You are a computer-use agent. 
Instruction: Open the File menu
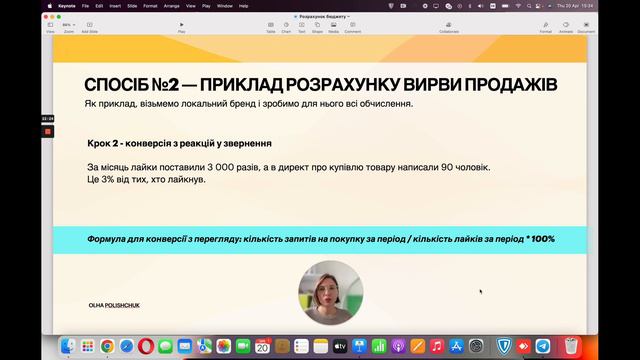tap(85, 6)
